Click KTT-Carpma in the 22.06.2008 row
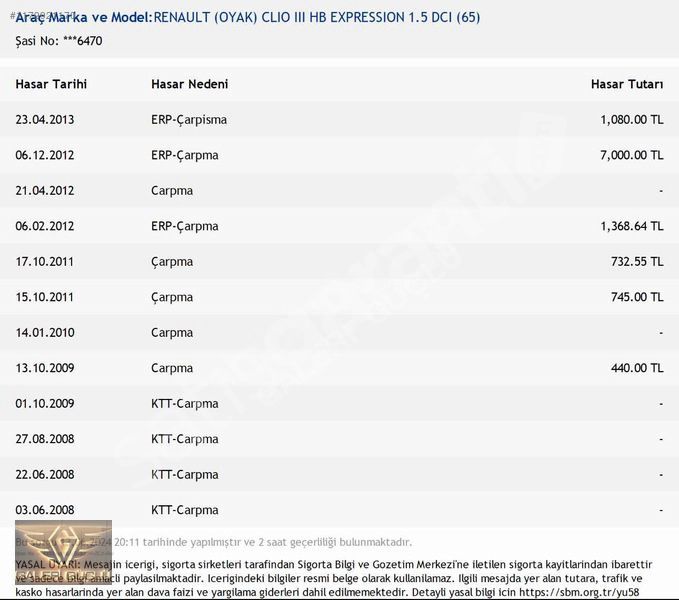This screenshot has width=679, height=600. pyautogui.click(x=184, y=475)
